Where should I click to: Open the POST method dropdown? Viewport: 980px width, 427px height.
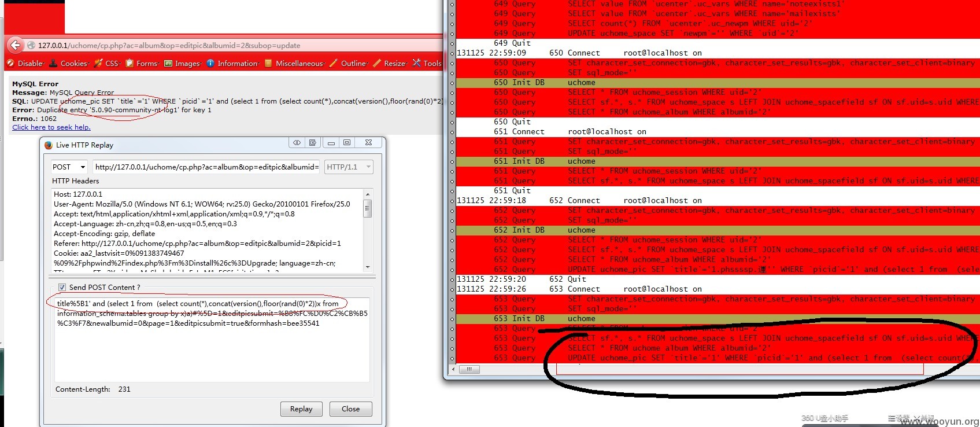click(x=69, y=167)
